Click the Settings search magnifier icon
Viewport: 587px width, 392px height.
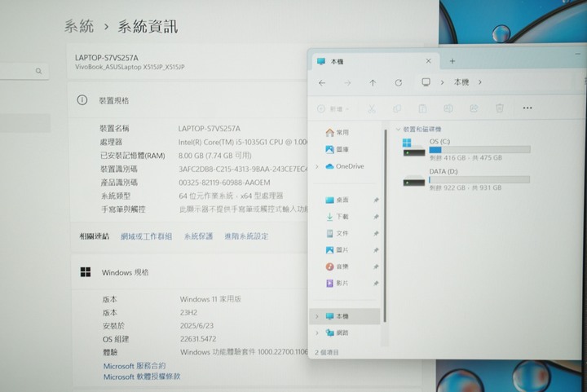click(x=38, y=71)
